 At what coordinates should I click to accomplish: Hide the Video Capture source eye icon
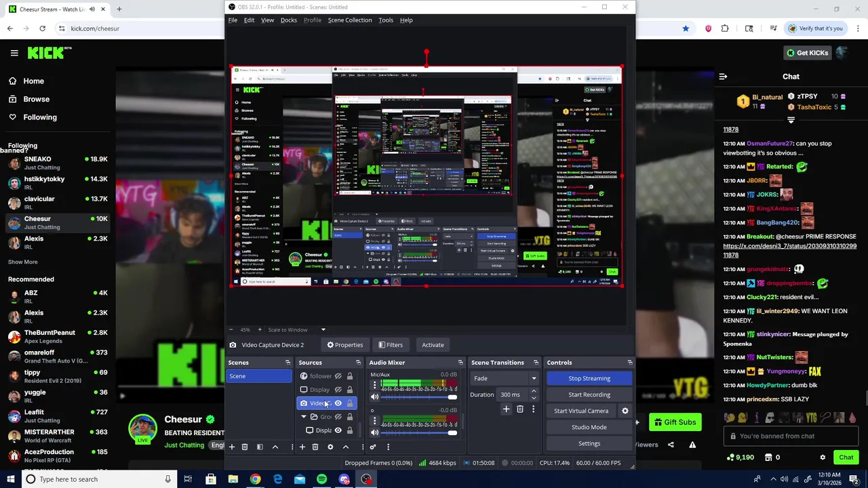click(x=338, y=403)
